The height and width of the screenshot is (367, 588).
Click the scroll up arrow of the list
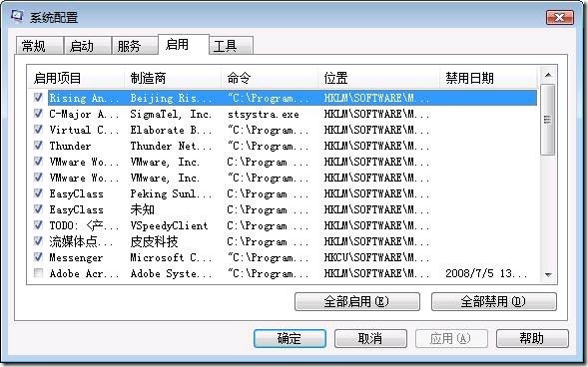548,75
